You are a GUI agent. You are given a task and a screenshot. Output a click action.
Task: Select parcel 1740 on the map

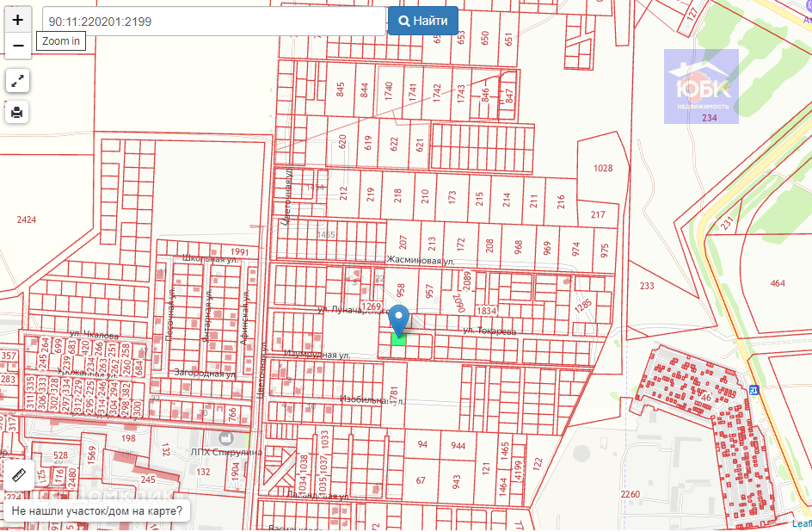click(x=389, y=90)
